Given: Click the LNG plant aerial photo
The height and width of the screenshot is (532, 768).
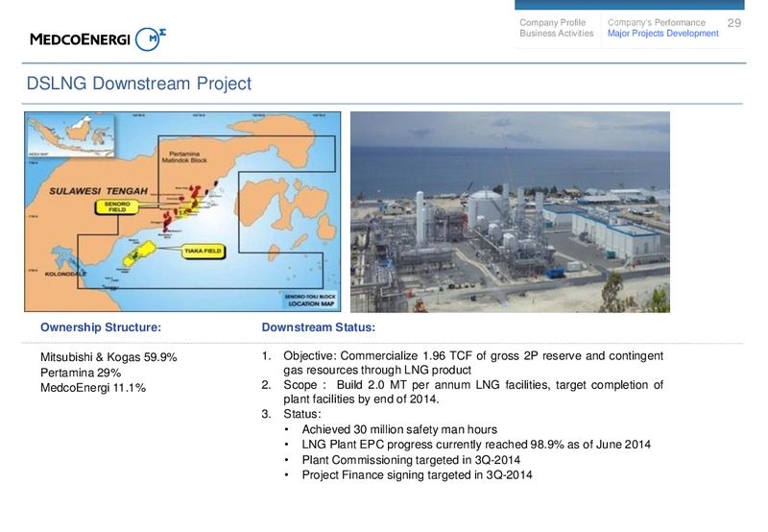Looking at the screenshot, I should pos(510,211).
